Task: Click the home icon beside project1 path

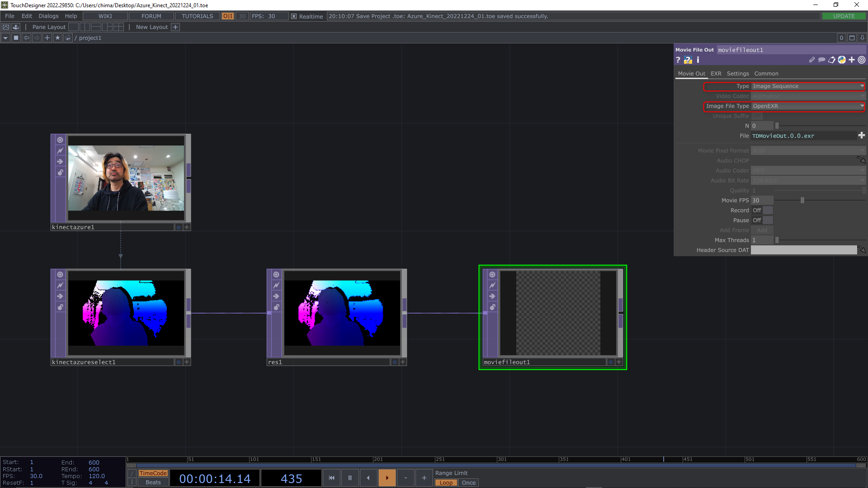Action: pyautogui.click(x=67, y=38)
